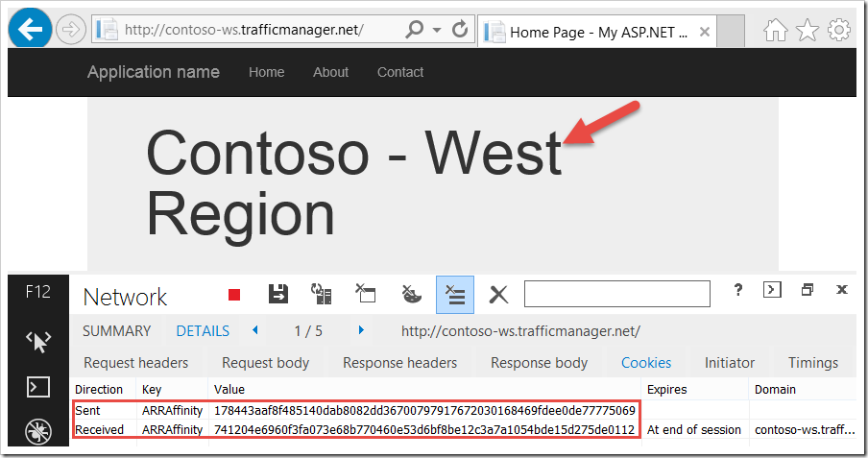Switch to the DETAILS view
This screenshot has height=458, width=868.
pyautogui.click(x=203, y=331)
